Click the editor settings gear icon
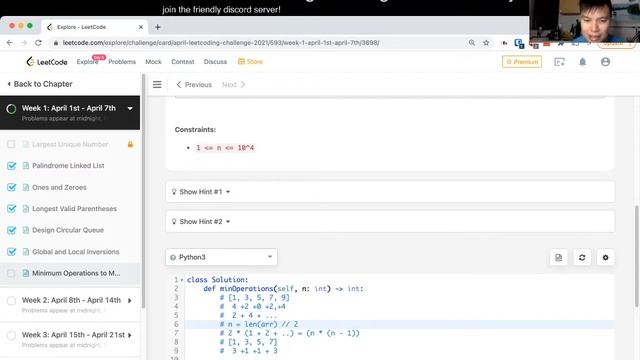Screen dimensions: 640x360 605,258
